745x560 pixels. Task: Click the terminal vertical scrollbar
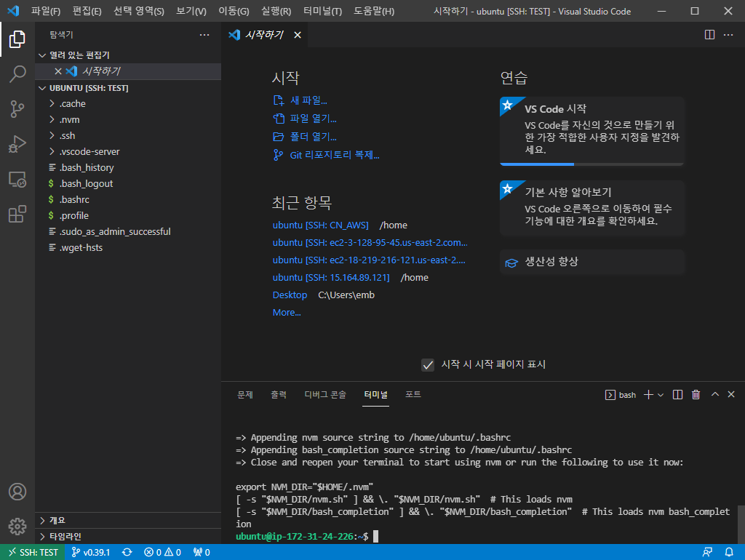[x=740, y=524]
